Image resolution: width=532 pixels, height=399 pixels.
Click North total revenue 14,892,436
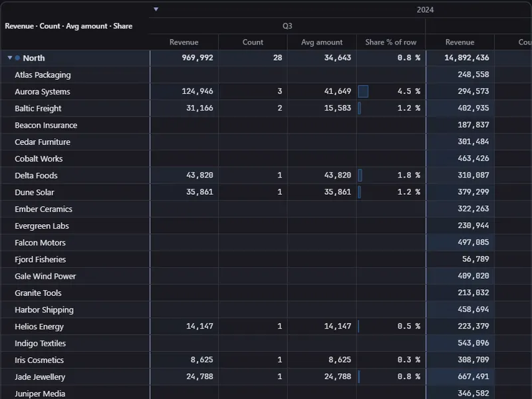pos(467,58)
